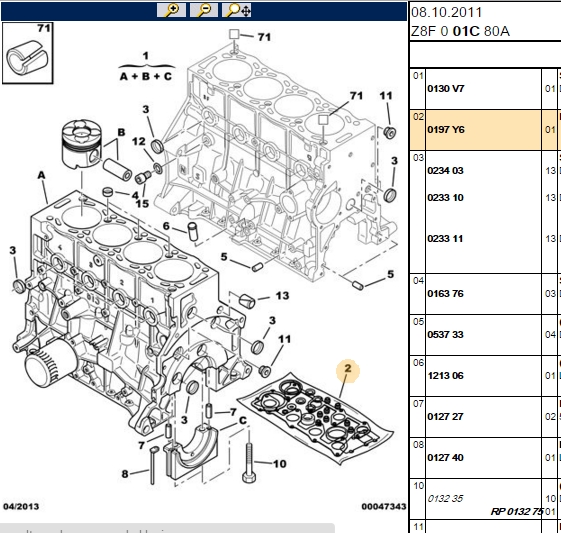
Task: Select the zoom and pan magnifier icon
Action: (x=237, y=10)
